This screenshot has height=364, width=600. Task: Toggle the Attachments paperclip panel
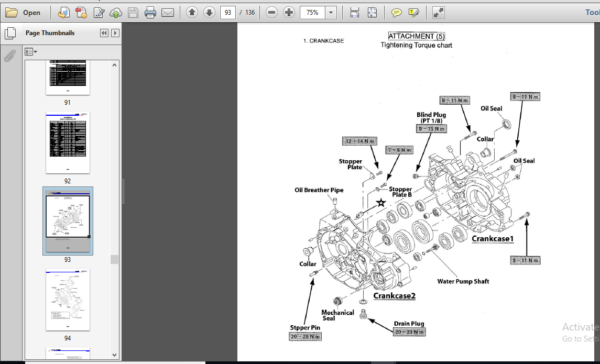tap(10, 56)
